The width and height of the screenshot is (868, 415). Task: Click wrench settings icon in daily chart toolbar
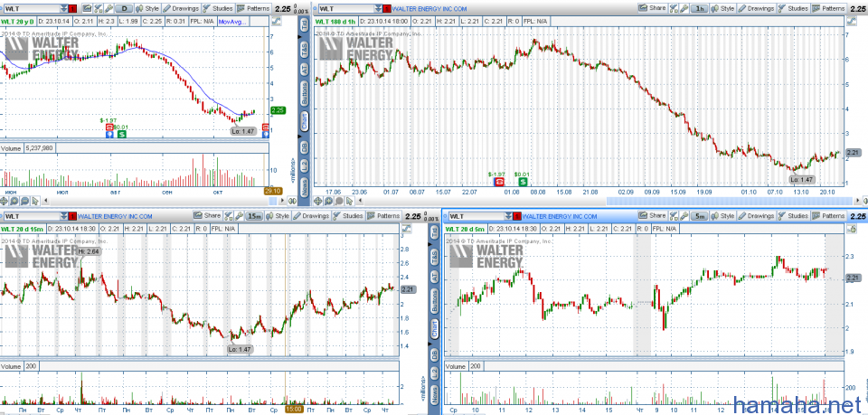point(109,8)
